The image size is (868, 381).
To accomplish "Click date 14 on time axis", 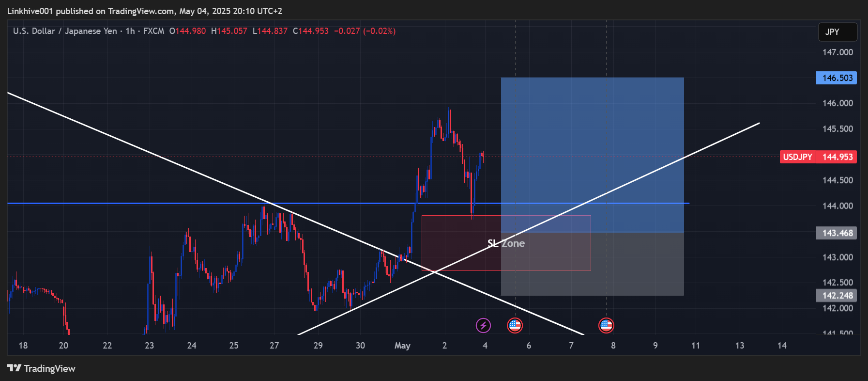I will [x=782, y=346].
